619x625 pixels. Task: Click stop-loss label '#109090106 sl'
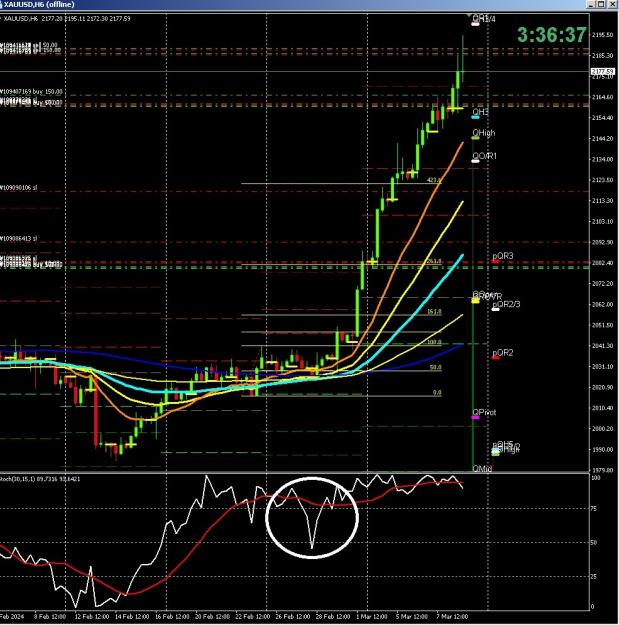coord(19,187)
